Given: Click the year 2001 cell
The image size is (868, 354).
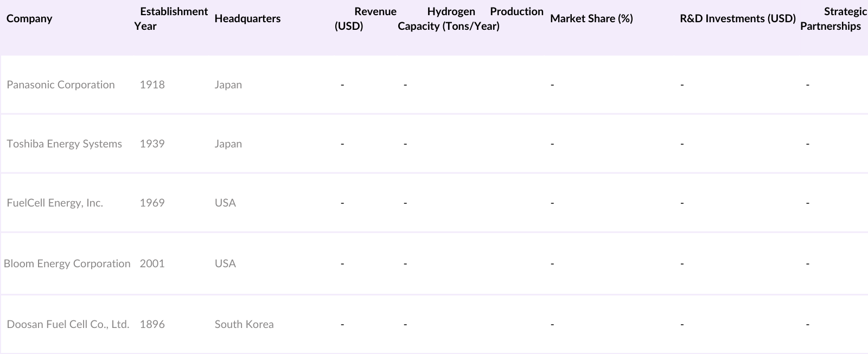Looking at the screenshot, I should [152, 263].
